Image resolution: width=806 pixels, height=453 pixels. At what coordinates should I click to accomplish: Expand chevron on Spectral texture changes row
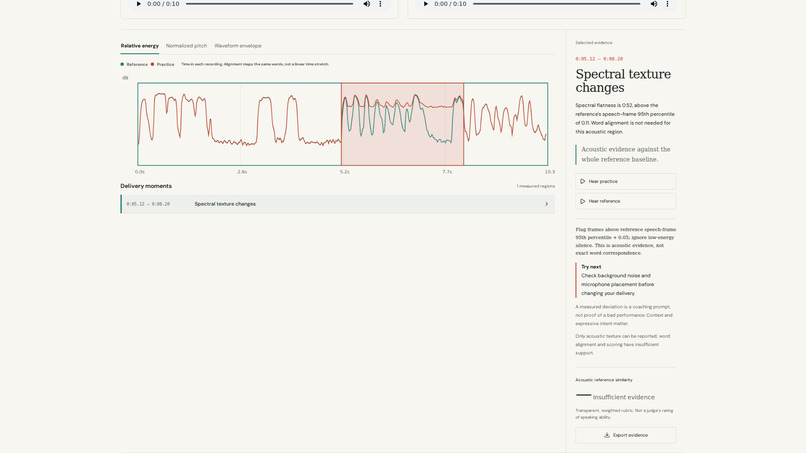[x=546, y=204]
